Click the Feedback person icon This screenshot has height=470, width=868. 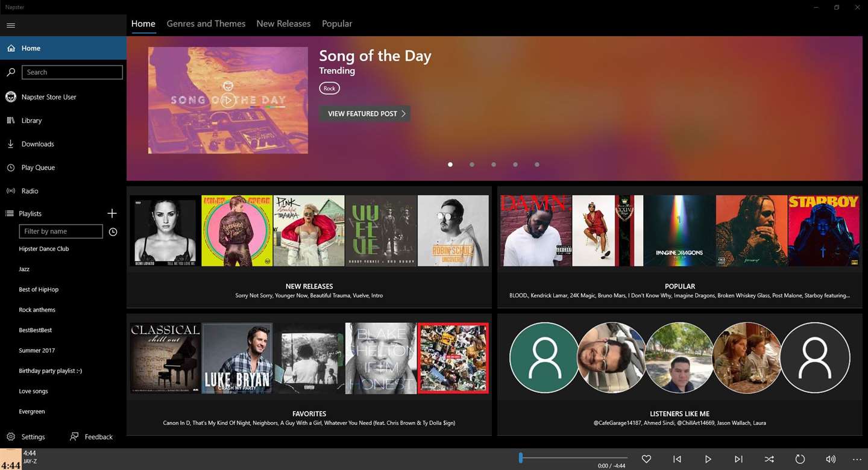(x=74, y=436)
